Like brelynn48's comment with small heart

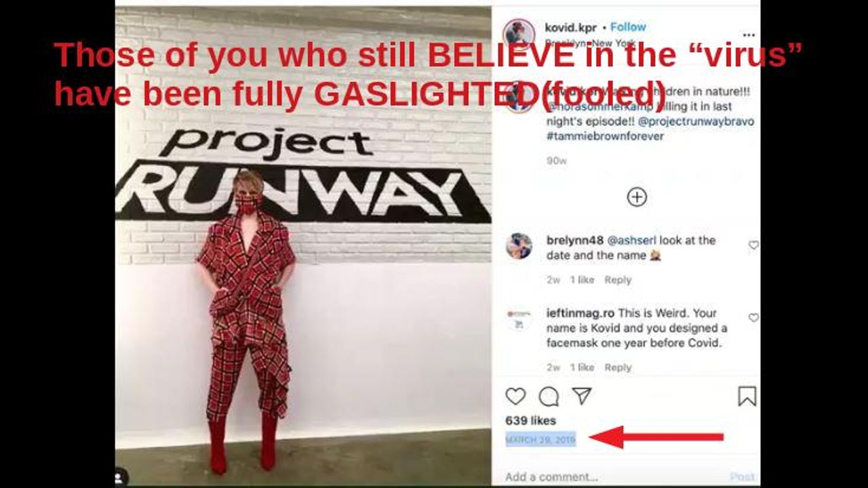pos(753,245)
